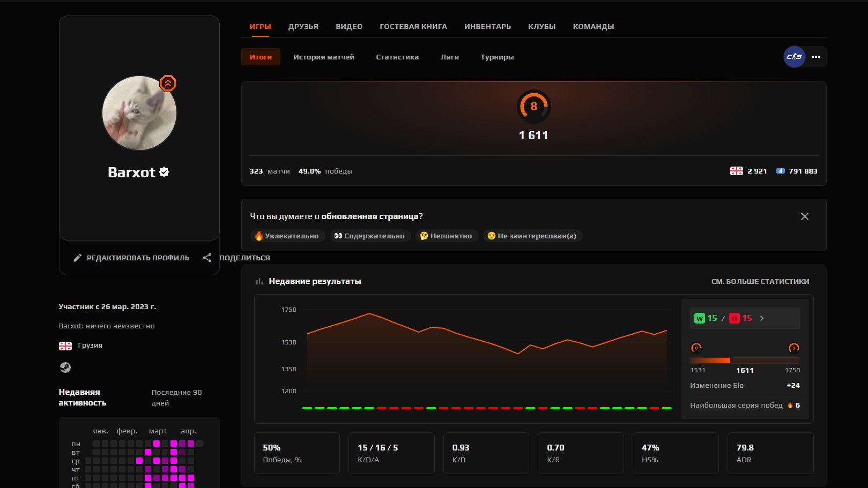
Task: Click the 15 / 16 / 5 K/D/A card
Action: click(x=391, y=453)
